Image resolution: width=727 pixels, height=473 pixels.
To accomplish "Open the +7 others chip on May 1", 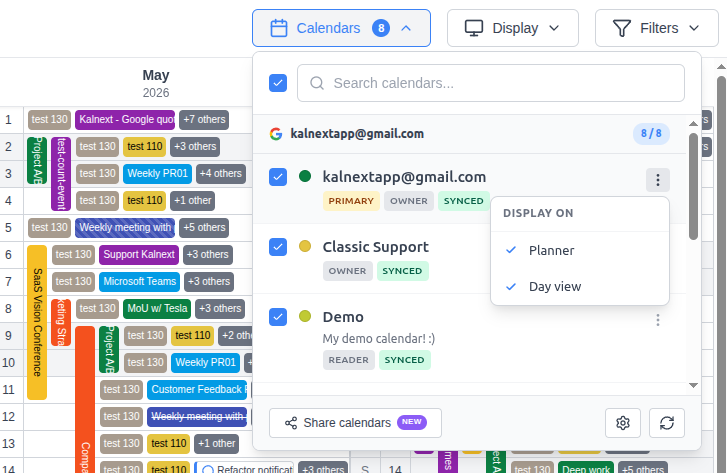I will point(204,120).
